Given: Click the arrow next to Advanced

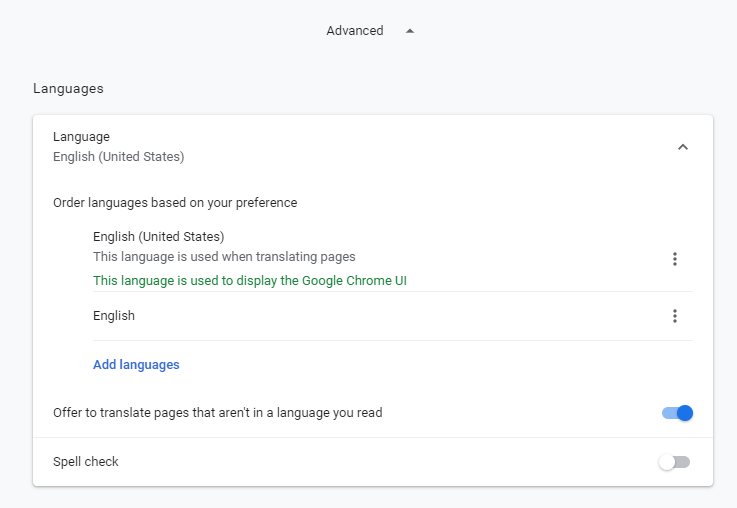Looking at the screenshot, I should tap(410, 31).
